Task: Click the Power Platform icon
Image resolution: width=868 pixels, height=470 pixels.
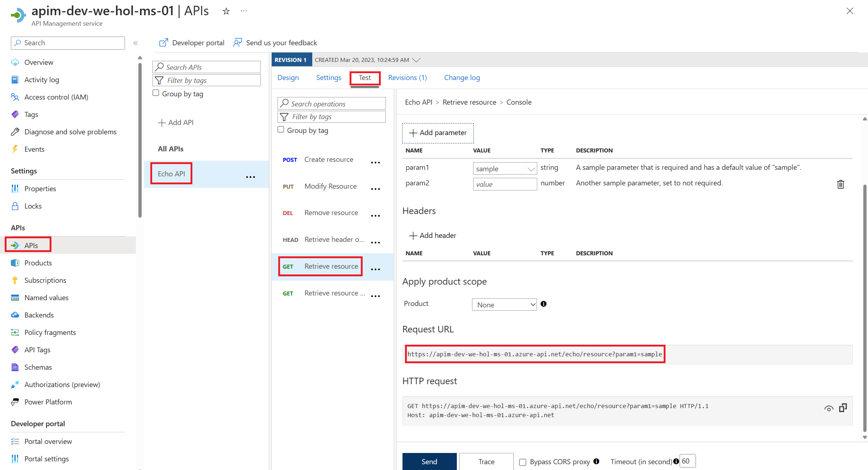Action: 15,402
